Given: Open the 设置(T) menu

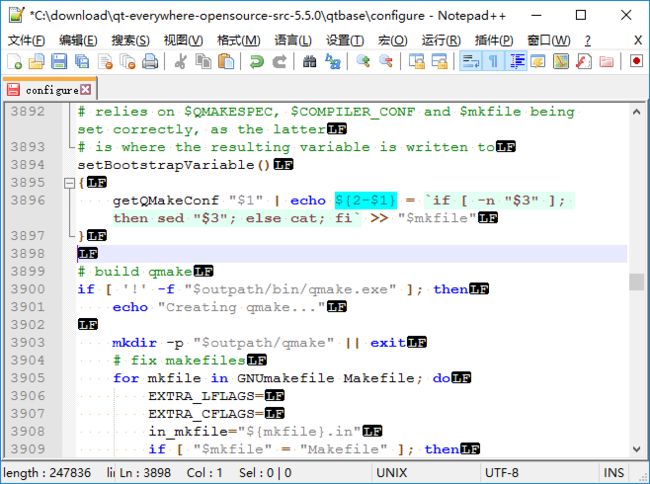Looking at the screenshot, I should pos(345,40).
